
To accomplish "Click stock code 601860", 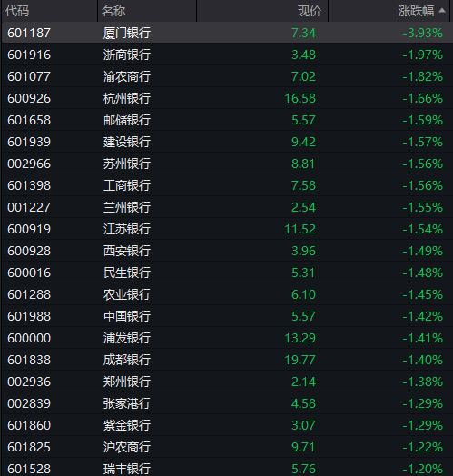I will click(x=29, y=425).
